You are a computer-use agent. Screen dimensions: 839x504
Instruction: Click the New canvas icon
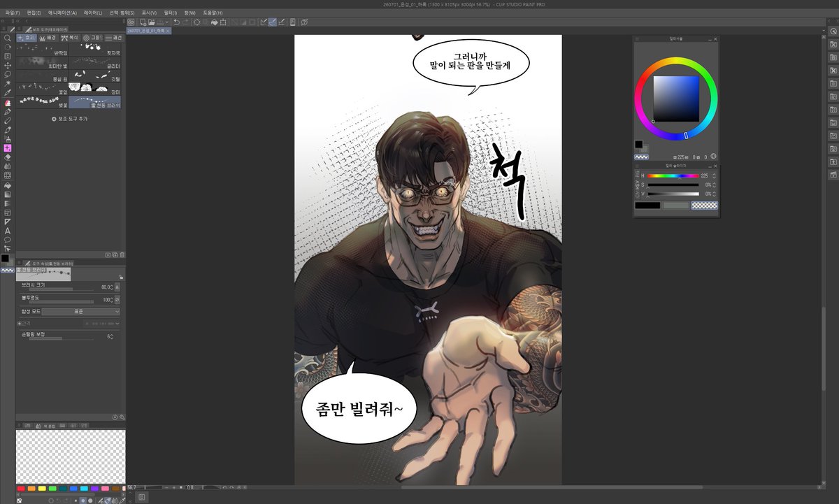pyautogui.click(x=143, y=22)
